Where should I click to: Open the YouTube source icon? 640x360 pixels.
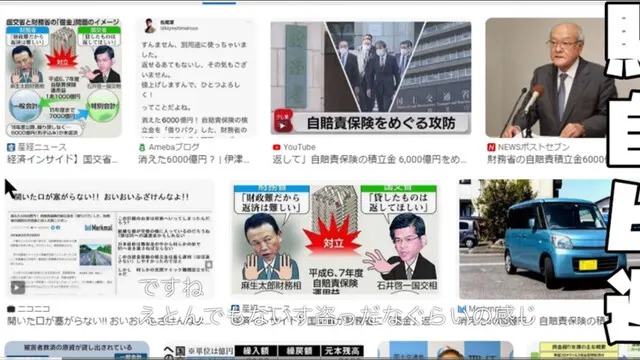(276, 147)
